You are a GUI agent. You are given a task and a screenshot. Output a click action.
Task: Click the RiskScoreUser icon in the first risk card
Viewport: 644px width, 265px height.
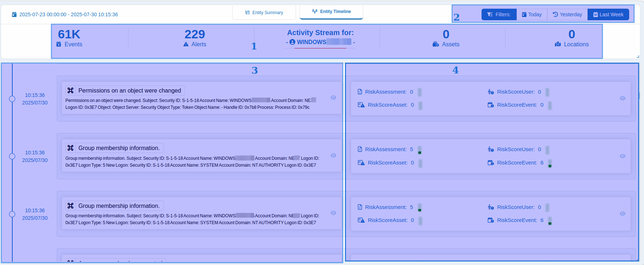[491, 92]
